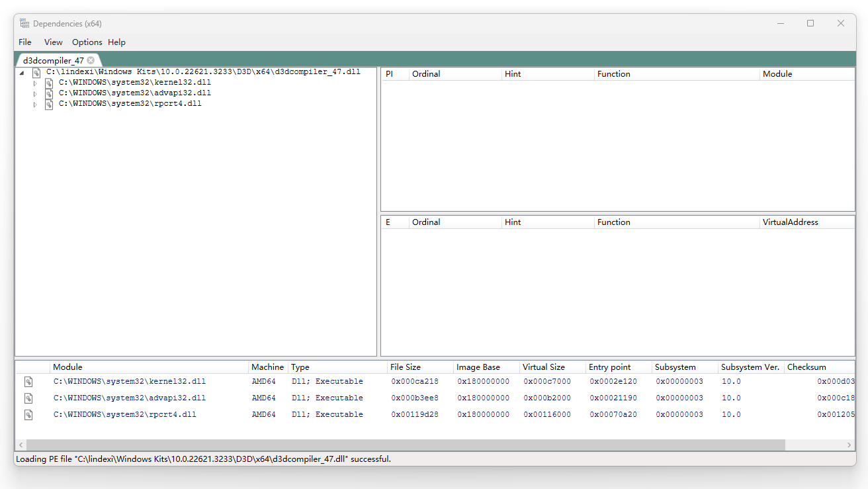Select C:\WINDOWS\system32\rpcrt4.dll in tree

coord(130,104)
